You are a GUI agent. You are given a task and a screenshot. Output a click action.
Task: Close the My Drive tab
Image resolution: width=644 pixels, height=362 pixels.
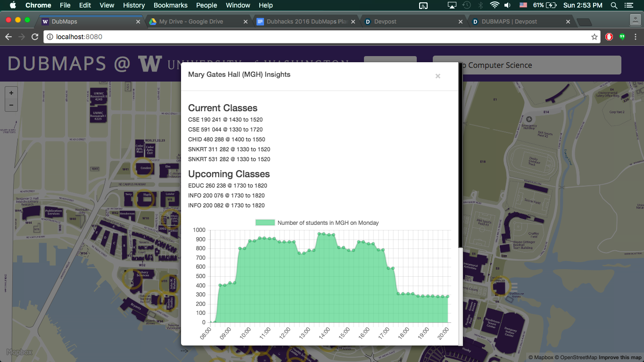(x=246, y=22)
